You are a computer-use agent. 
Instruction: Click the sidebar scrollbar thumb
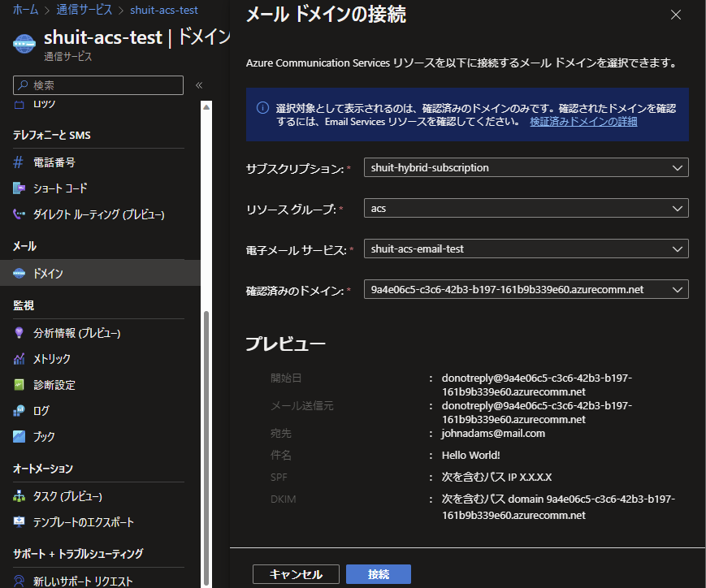[206, 447]
